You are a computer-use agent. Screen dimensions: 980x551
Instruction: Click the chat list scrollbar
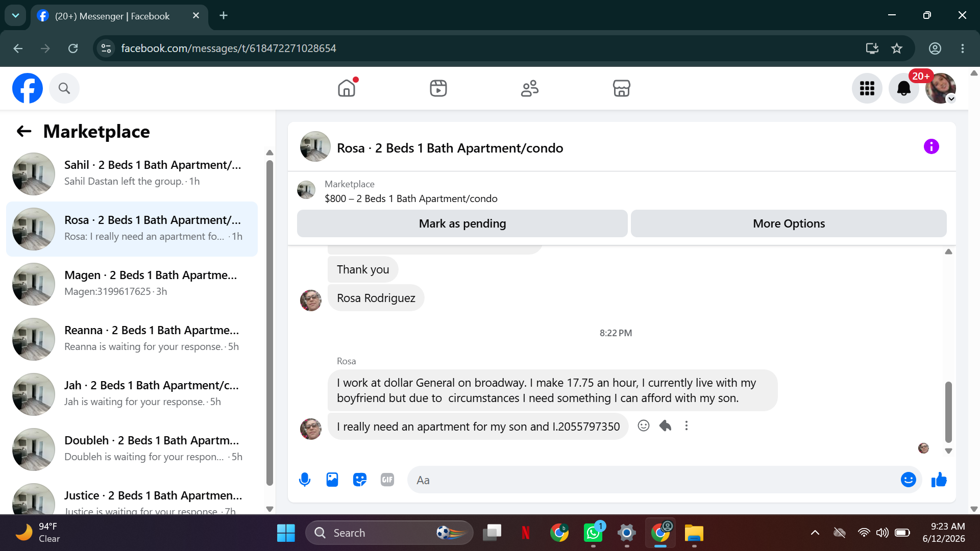(x=269, y=322)
